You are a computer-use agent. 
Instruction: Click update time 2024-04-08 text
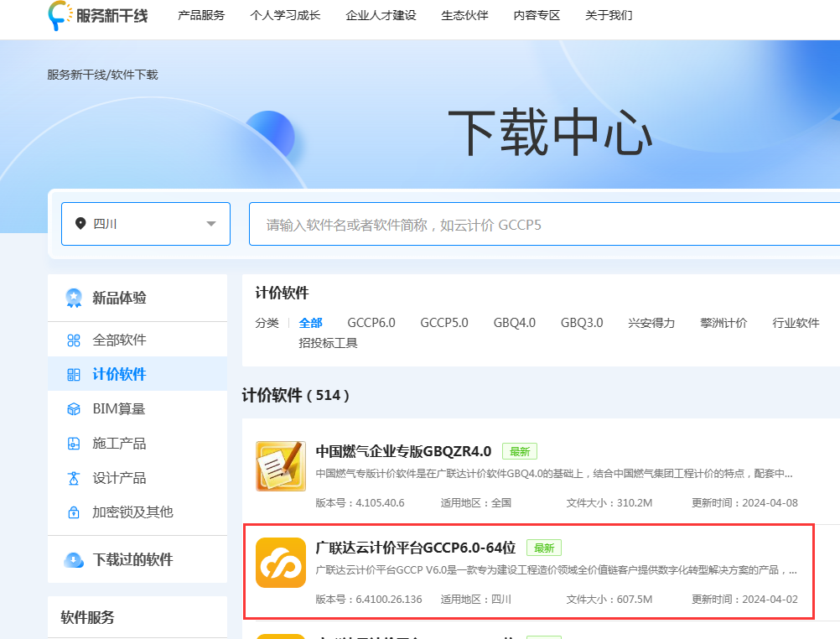770,503
